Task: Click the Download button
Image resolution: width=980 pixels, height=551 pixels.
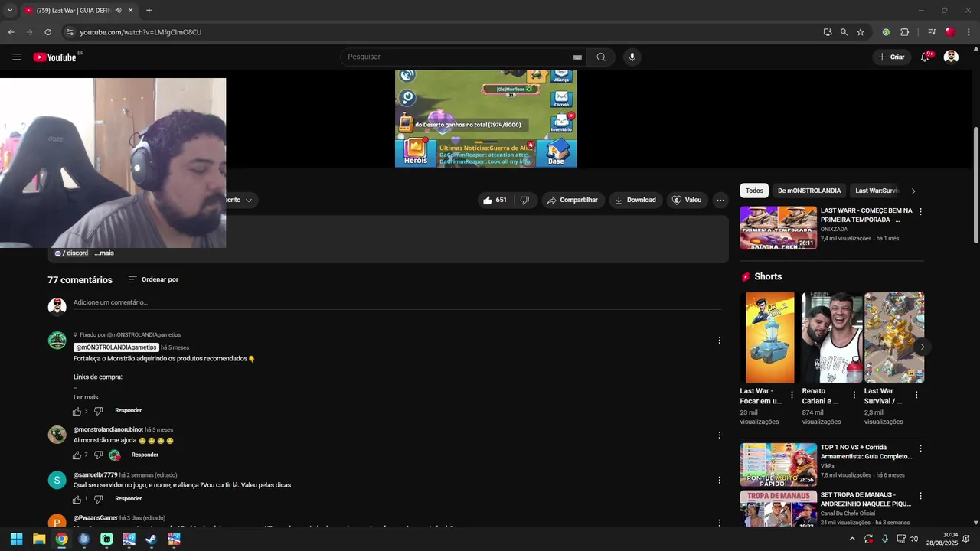Action: coord(635,200)
